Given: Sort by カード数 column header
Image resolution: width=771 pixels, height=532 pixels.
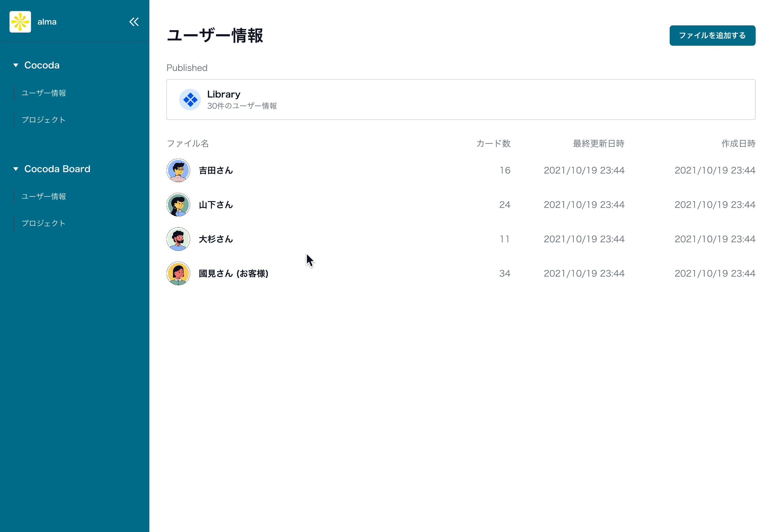Looking at the screenshot, I should click(493, 144).
